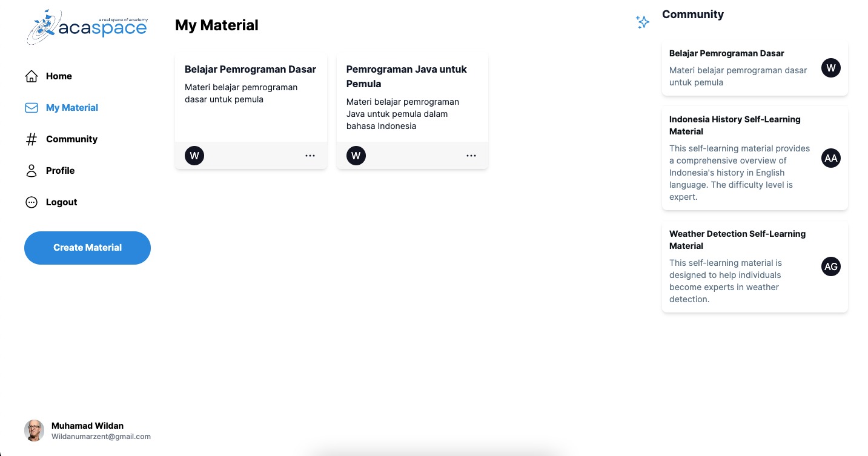
Task: Click the Profile person icon
Action: pyautogui.click(x=31, y=171)
